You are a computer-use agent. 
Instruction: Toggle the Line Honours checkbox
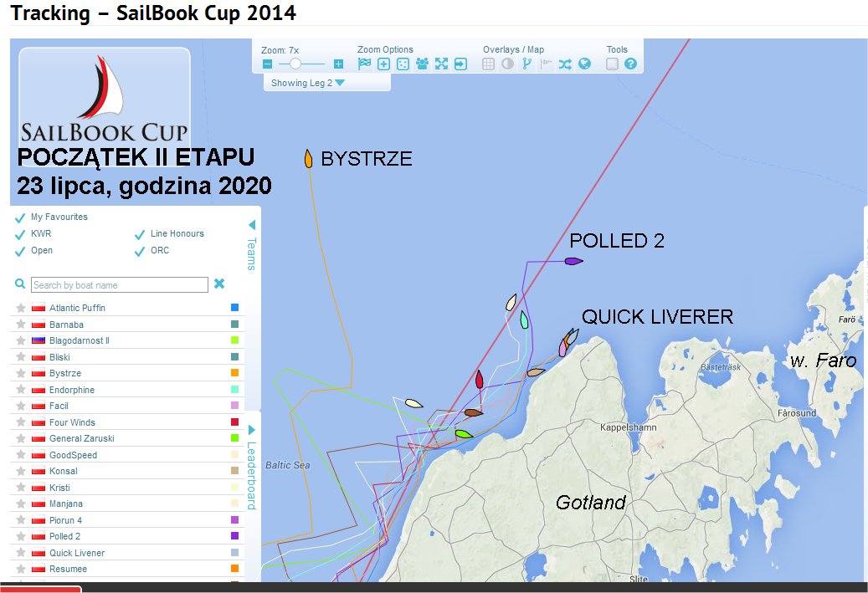[x=139, y=234]
